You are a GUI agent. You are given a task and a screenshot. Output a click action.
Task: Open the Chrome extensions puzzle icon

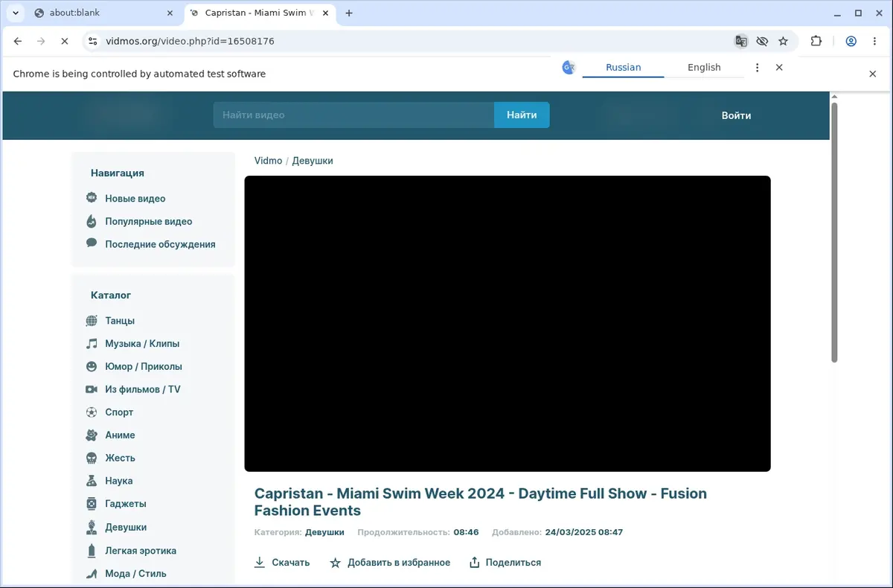(816, 41)
